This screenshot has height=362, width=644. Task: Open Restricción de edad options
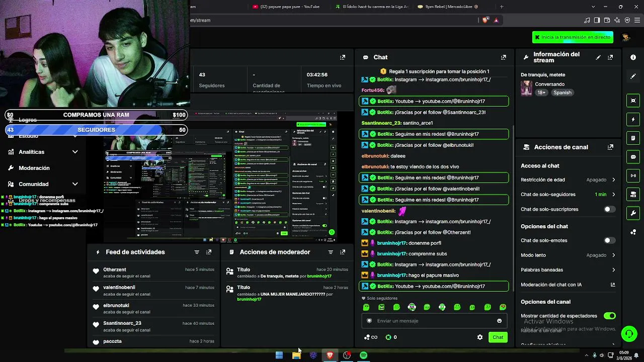tap(568, 179)
